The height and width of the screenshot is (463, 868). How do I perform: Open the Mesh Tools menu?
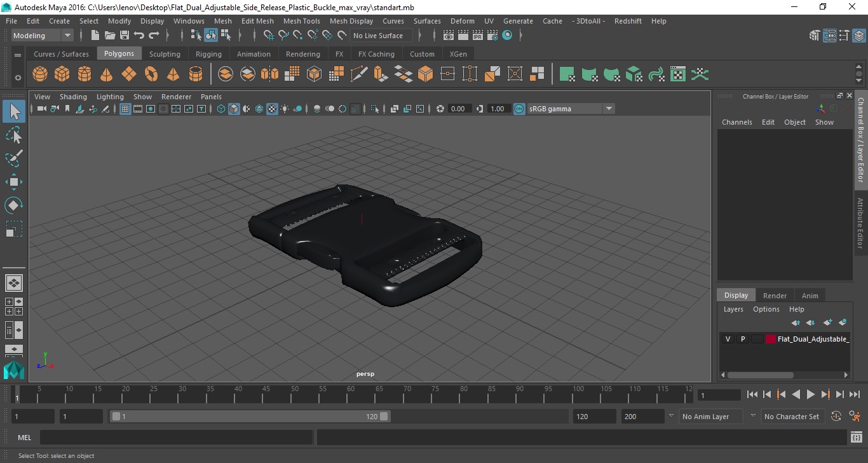coord(302,21)
